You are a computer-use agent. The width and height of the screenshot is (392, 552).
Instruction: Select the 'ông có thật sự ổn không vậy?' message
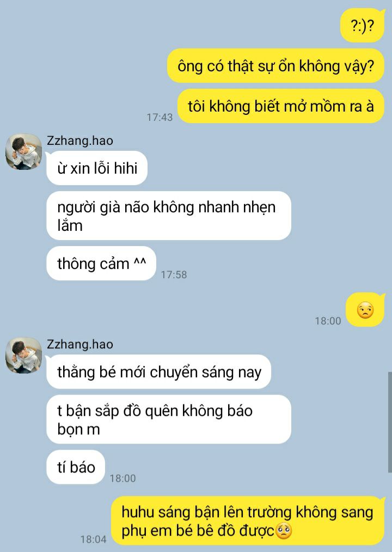[275, 66]
